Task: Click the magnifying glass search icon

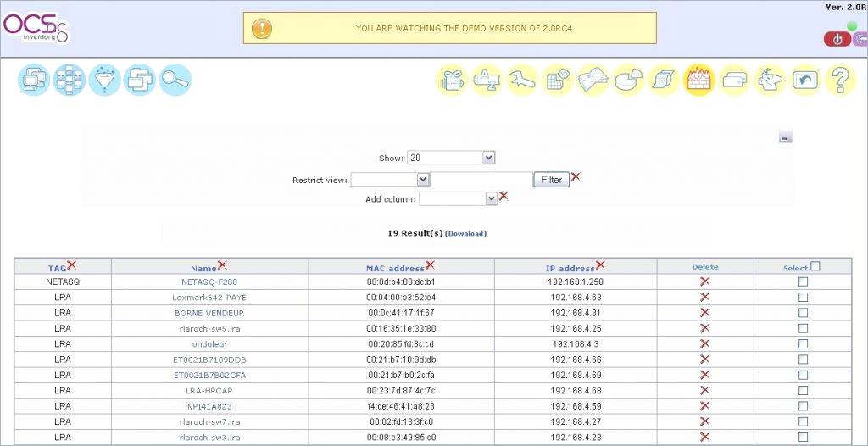Action: click(x=175, y=80)
